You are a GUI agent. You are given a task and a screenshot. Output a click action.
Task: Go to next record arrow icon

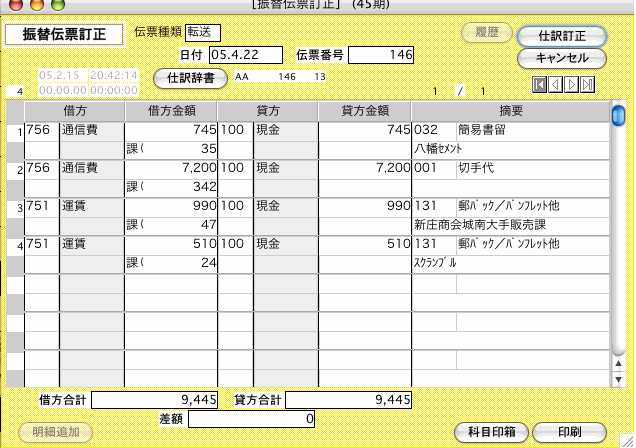point(572,85)
